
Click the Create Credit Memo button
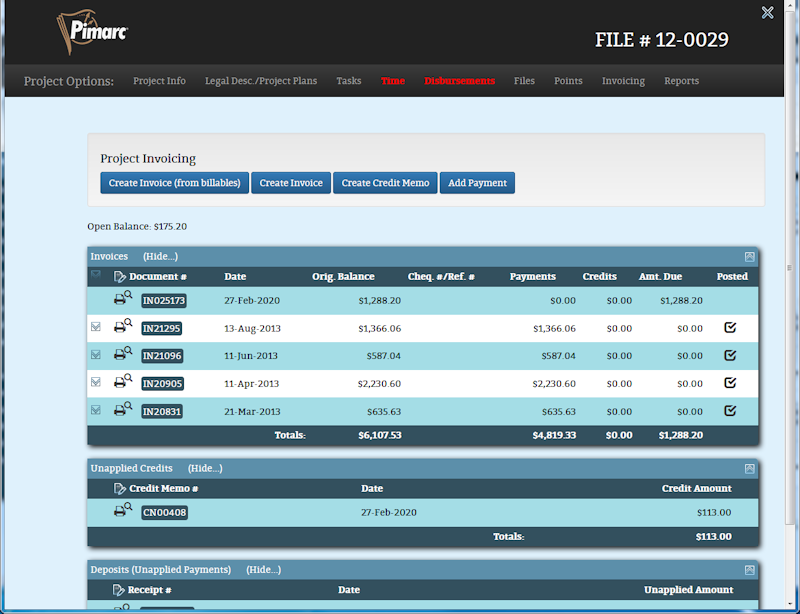pyautogui.click(x=385, y=183)
